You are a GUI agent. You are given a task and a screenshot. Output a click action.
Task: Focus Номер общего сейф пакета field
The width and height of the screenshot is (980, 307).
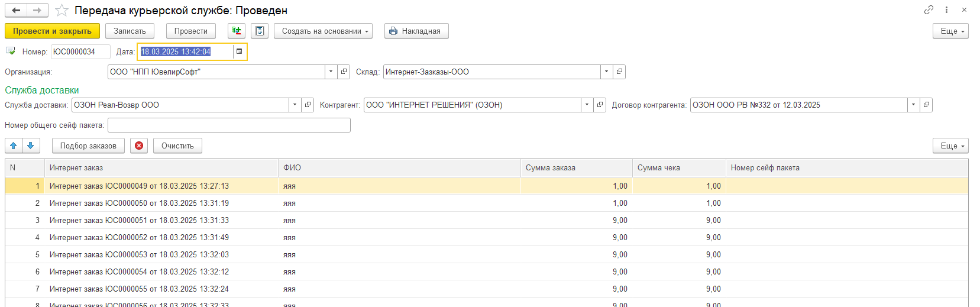coord(229,125)
